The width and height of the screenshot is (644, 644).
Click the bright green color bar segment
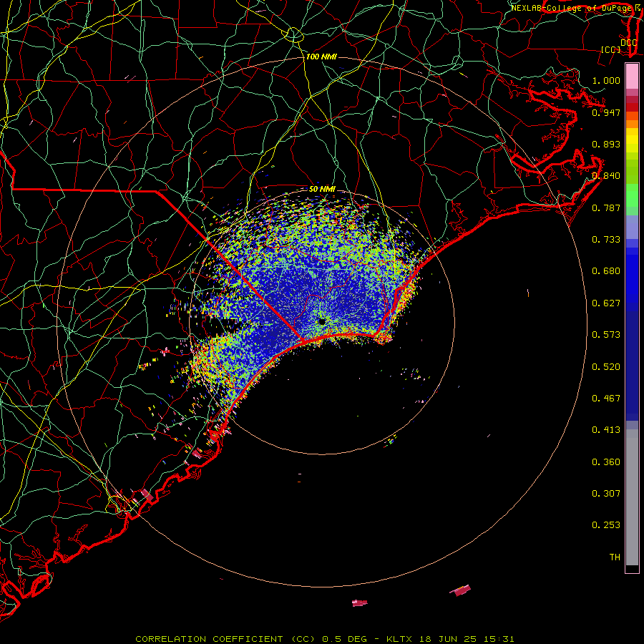[632, 195]
